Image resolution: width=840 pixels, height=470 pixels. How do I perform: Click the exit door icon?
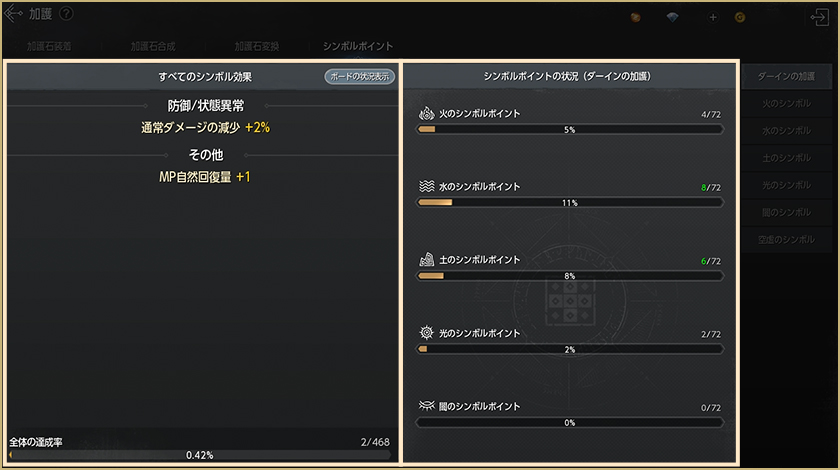[x=820, y=17]
